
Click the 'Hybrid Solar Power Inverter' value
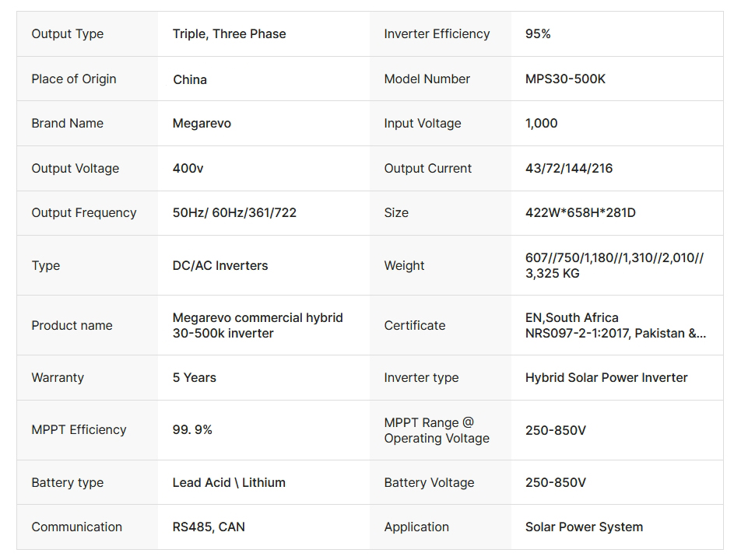[x=606, y=378]
